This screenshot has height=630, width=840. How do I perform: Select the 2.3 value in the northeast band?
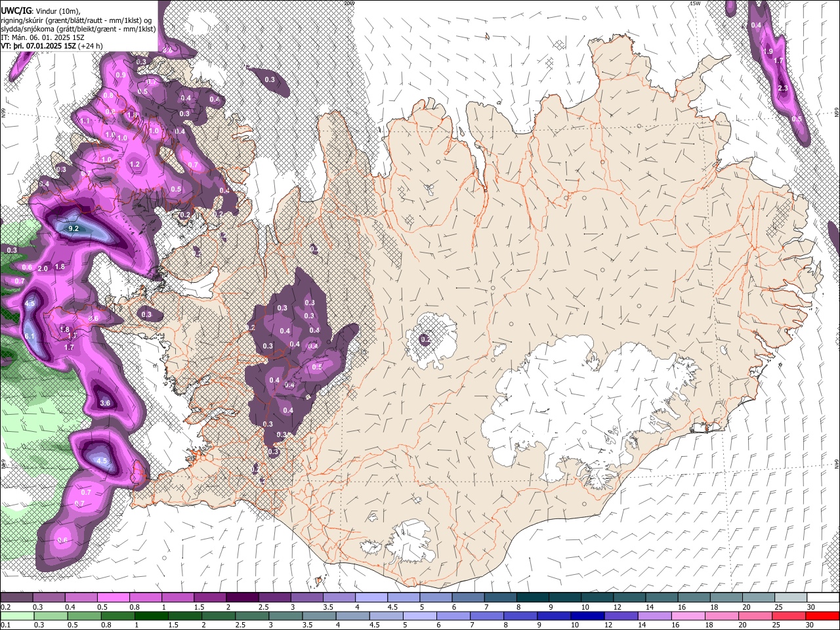pos(783,88)
